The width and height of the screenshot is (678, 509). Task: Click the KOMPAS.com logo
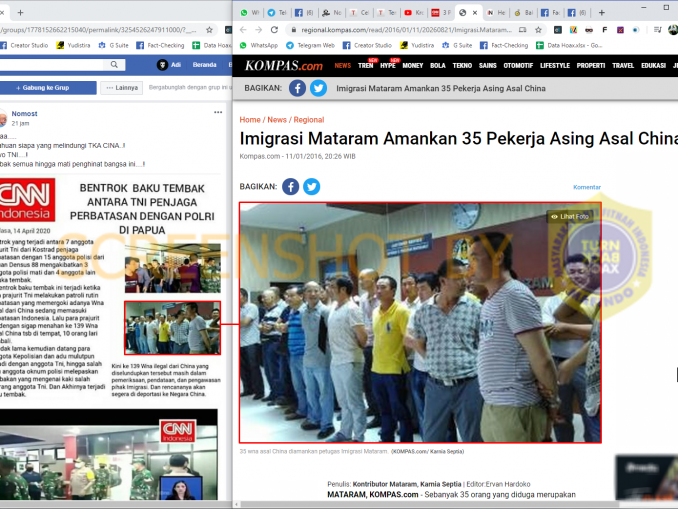click(284, 66)
